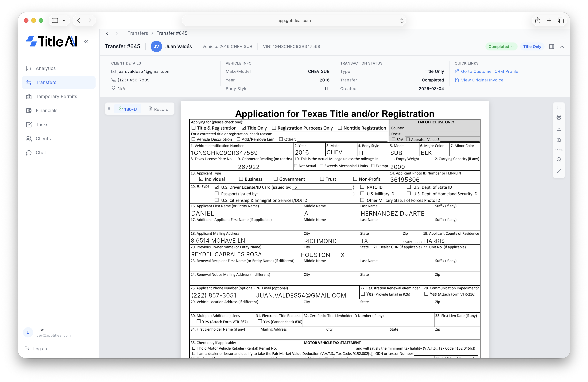Download the 130-U document
Image resolution: width=588 pixels, height=382 pixels.
[559, 129]
